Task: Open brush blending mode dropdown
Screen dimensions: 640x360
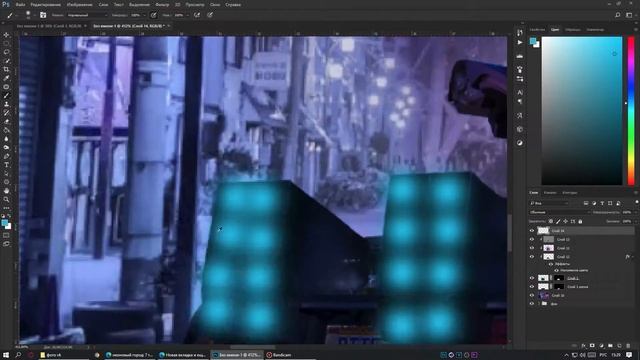Action: (87, 15)
